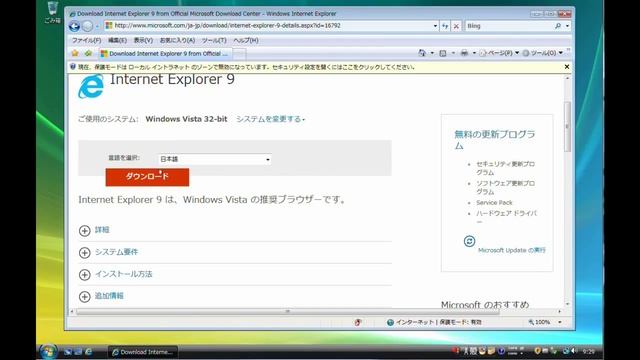Click Switch between windows Quick Launch icon
The height and width of the screenshot is (360, 640).
pyautogui.click(x=78, y=351)
